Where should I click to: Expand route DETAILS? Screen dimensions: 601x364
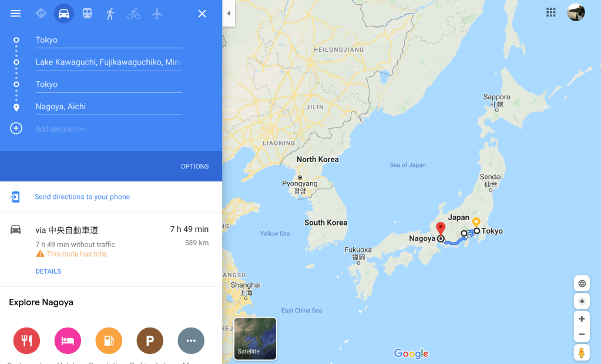pyautogui.click(x=48, y=271)
